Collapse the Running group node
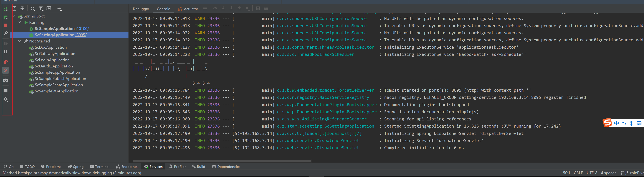The image size is (644, 177). click(x=20, y=22)
